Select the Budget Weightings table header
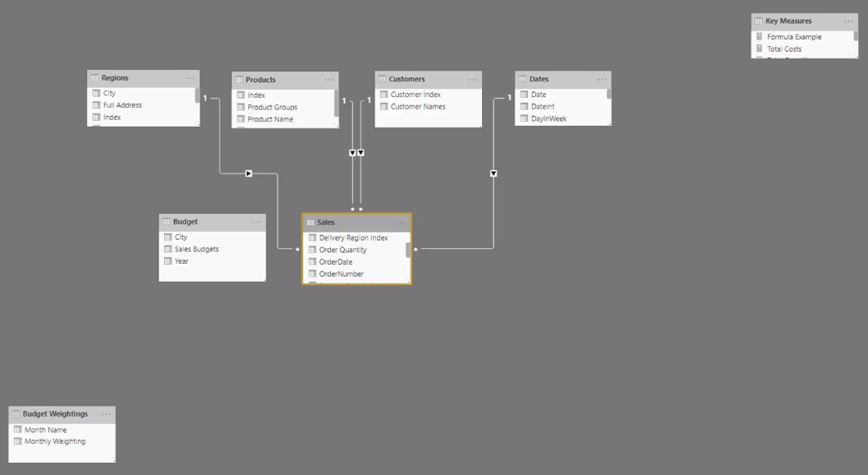 coord(62,414)
